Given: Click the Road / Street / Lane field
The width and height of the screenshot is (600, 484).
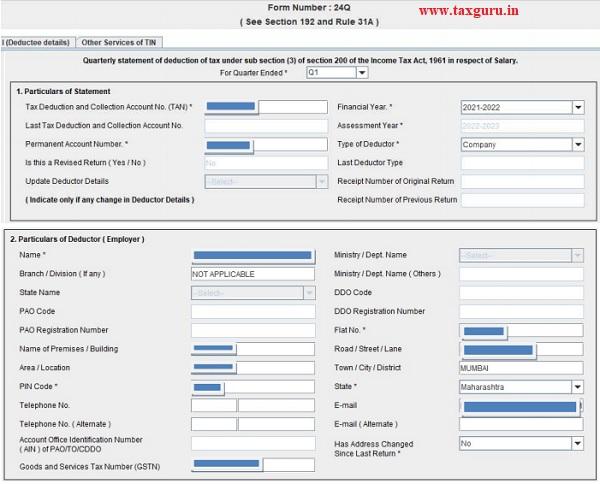Looking at the screenshot, I should [x=521, y=349].
